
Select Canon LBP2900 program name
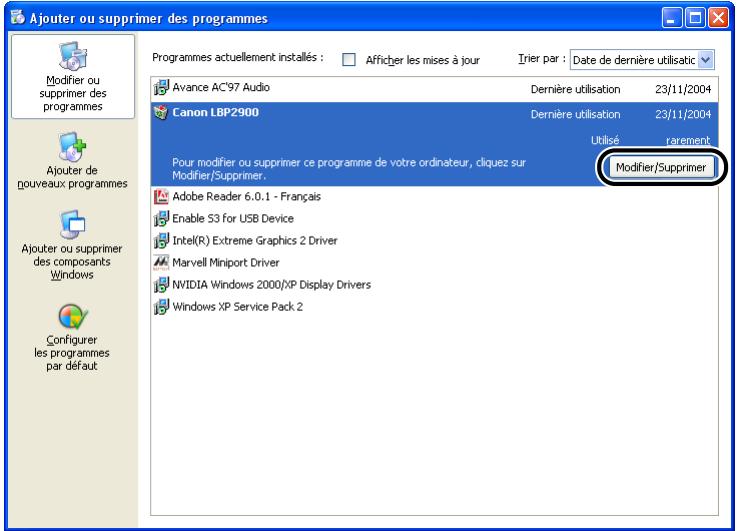click(x=215, y=112)
